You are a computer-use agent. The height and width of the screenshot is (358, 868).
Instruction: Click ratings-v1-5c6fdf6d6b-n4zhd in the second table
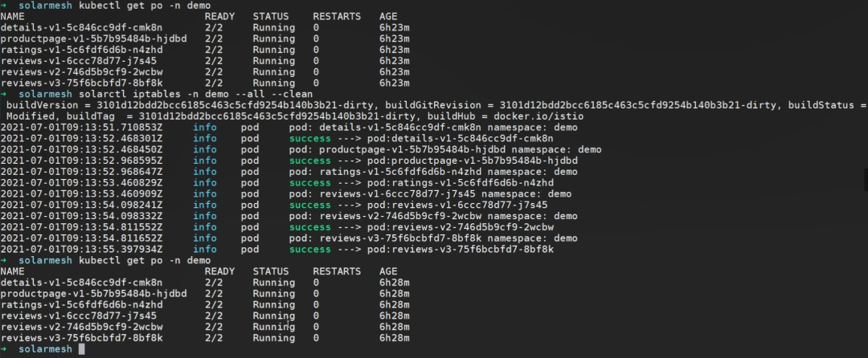[x=81, y=305]
